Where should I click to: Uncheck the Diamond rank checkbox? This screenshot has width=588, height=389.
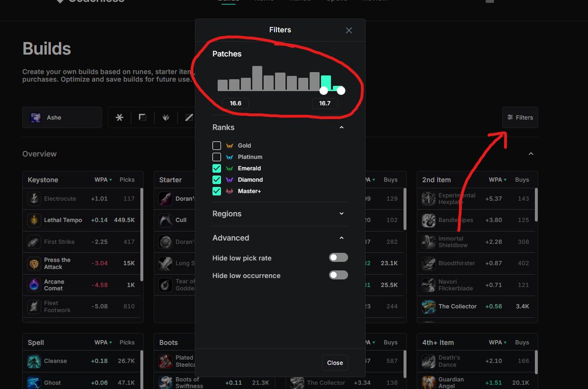pyautogui.click(x=217, y=180)
